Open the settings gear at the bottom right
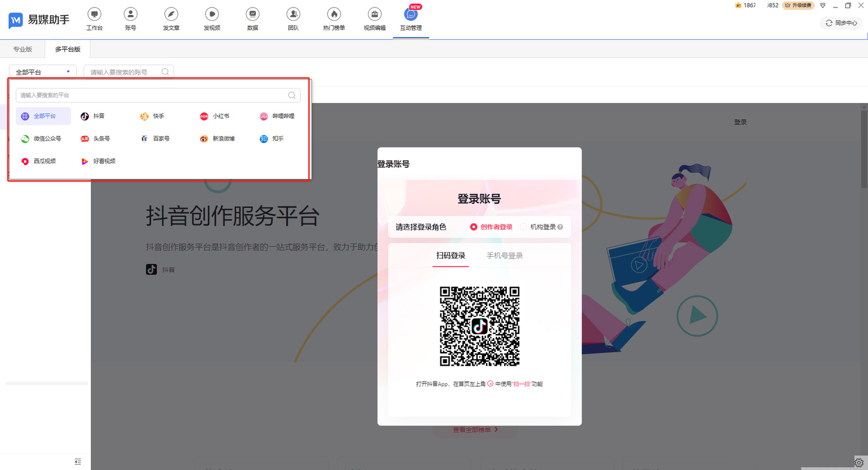 tap(859, 462)
